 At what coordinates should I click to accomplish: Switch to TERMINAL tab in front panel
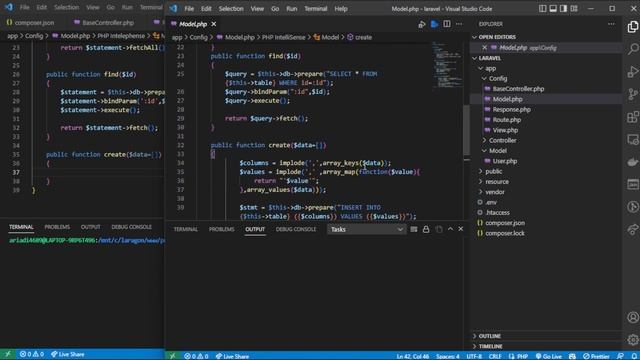[x=186, y=229]
